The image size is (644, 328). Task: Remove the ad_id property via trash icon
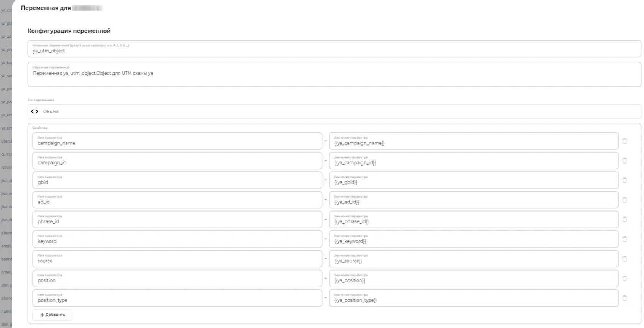pyautogui.click(x=624, y=200)
